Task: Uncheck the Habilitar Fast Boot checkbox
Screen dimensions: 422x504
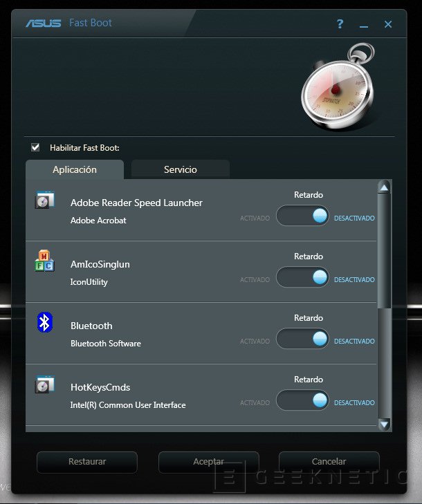Action: 35,147
